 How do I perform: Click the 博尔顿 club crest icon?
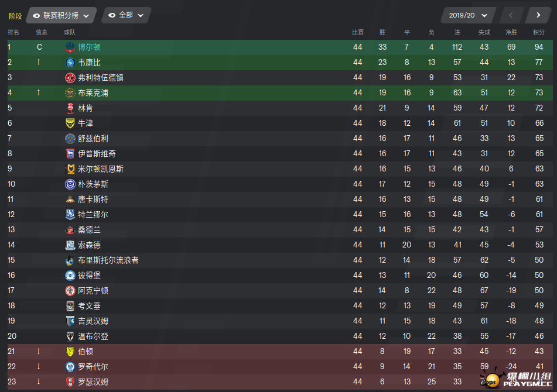pos(70,47)
